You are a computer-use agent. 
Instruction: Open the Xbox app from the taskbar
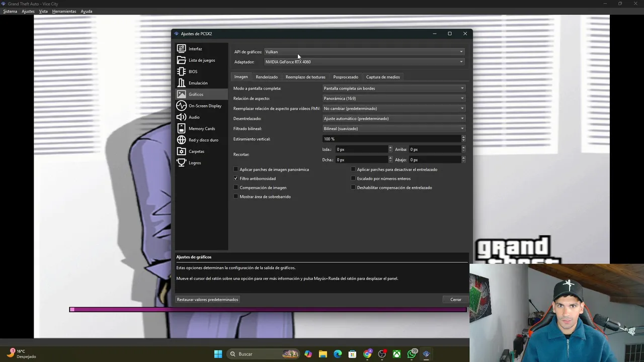[x=397, y=354]
